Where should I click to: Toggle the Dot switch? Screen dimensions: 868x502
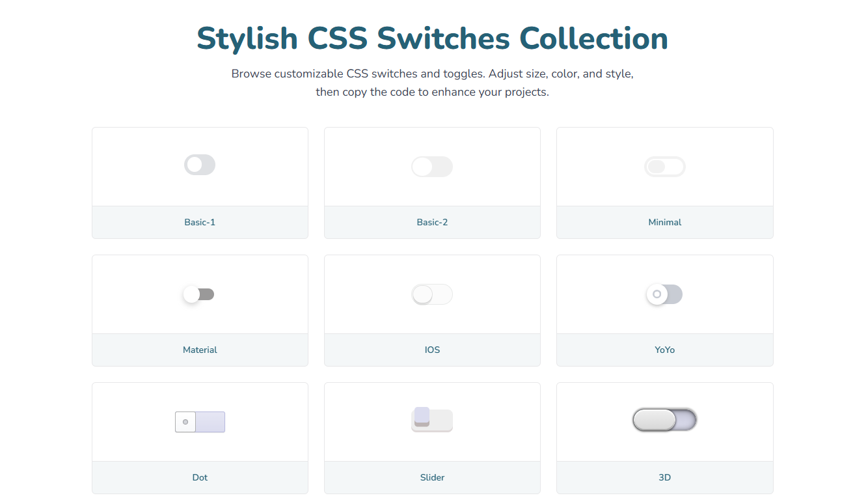(x=200, y=422)
